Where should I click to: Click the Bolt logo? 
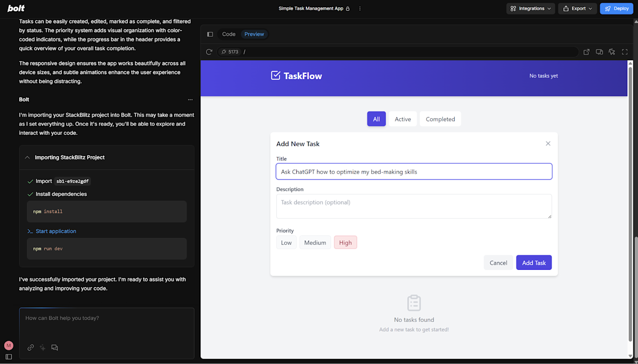tap(16, 8)
